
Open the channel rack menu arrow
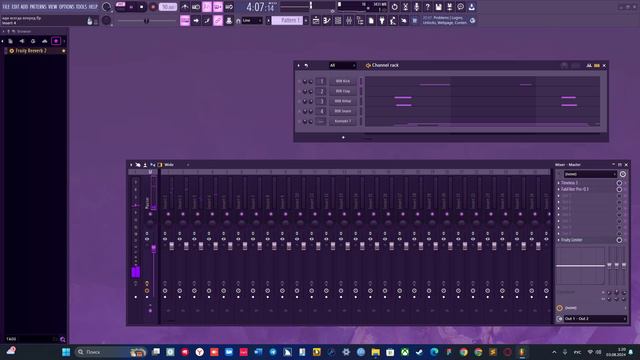[x=298, y=65]
